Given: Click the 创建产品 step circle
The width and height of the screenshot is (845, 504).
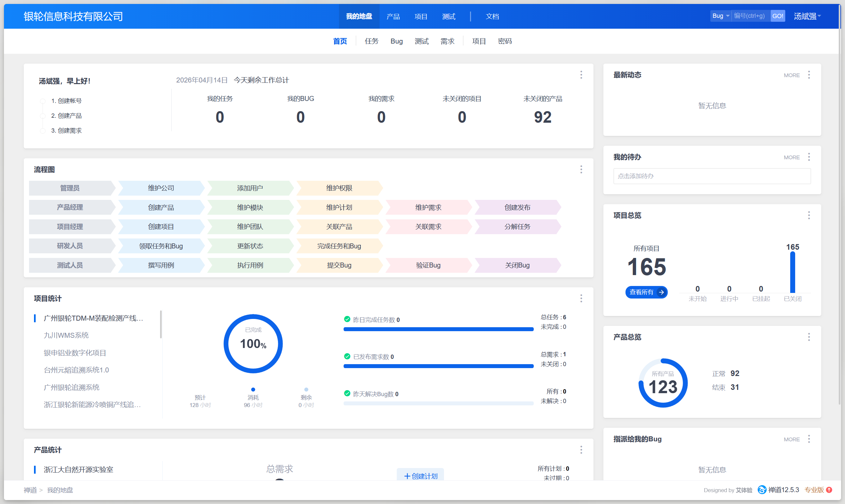Looking at the screenshot, I should point(43,116).
